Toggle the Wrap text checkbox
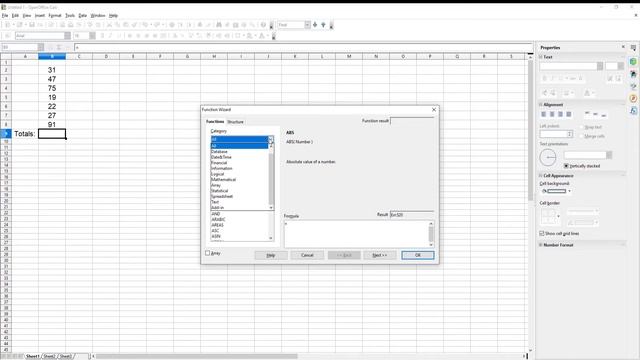The height and width of the screenshot is (360, 640). pos(582,127)
